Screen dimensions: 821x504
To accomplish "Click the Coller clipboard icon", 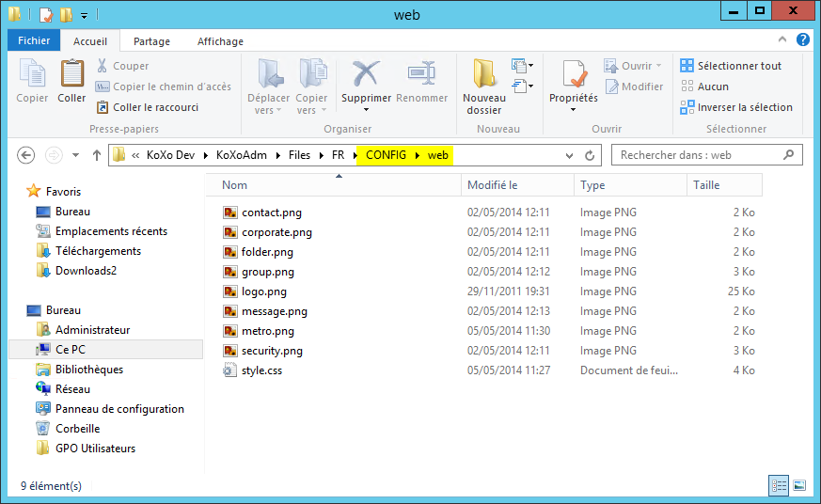I will point(71,73).
